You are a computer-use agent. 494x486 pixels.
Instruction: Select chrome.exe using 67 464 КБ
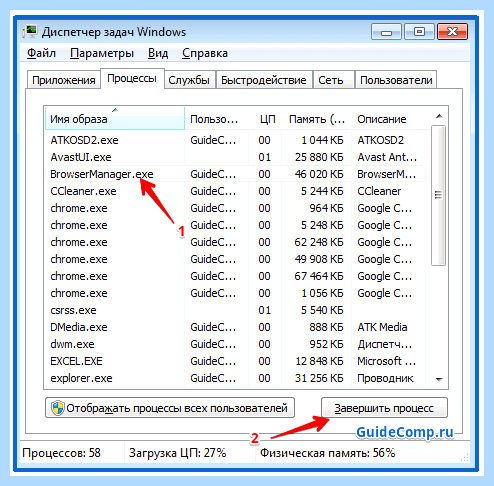tap(235, 276)
